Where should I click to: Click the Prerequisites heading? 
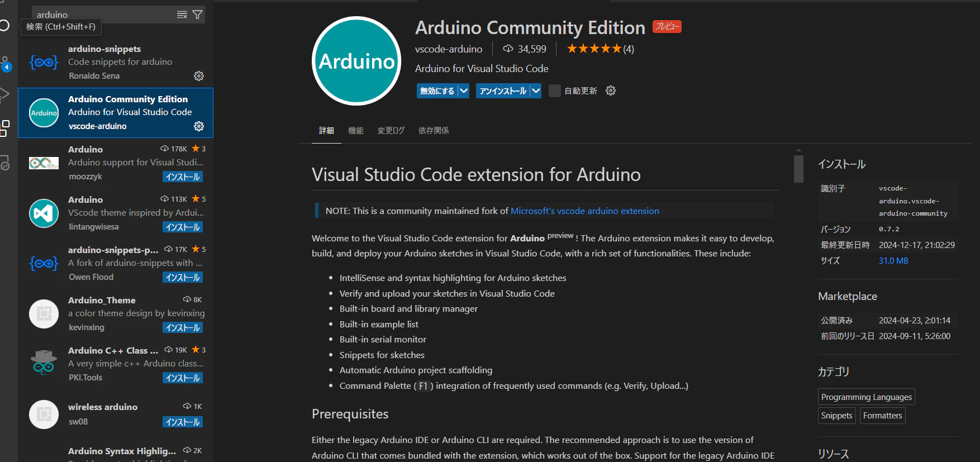[350, 414]
